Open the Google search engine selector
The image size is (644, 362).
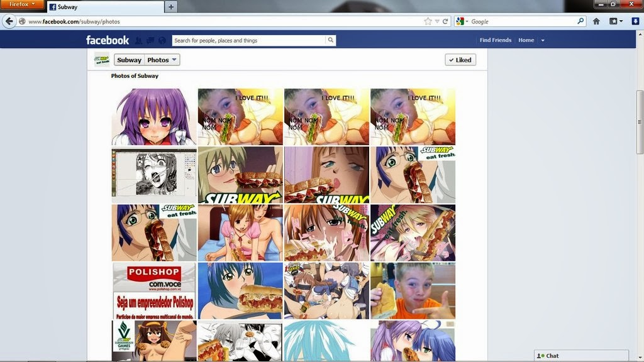(462, 21)
